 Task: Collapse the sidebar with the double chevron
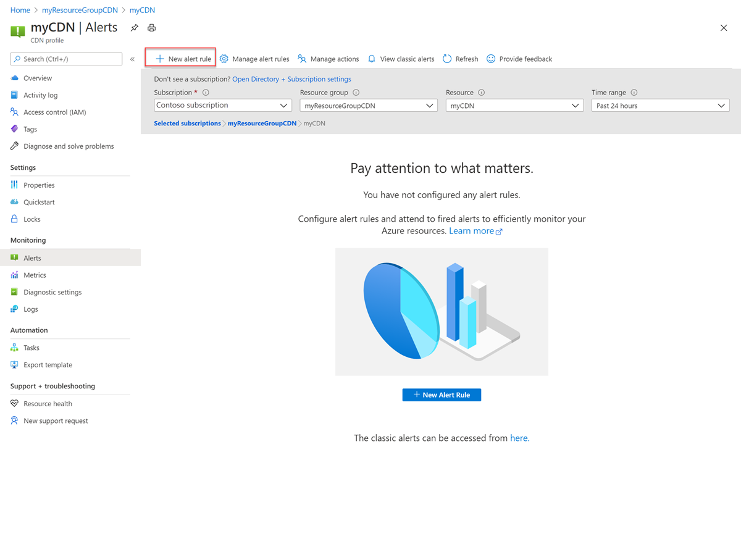coord(132,59)
